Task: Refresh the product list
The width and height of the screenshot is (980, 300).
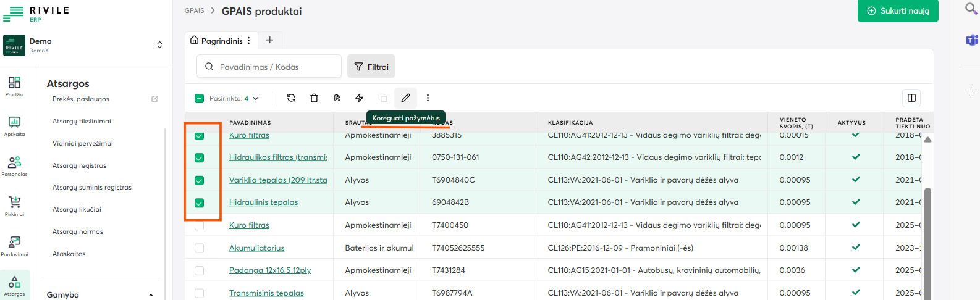Action: [292, 98]
